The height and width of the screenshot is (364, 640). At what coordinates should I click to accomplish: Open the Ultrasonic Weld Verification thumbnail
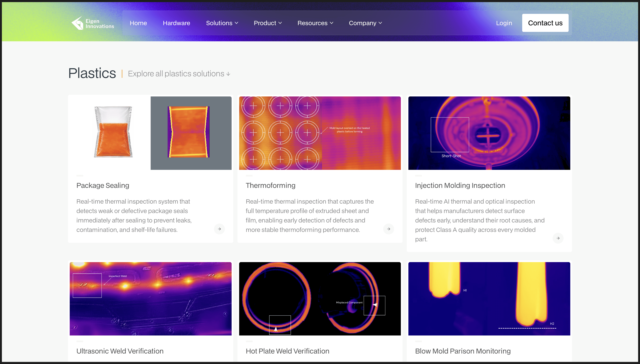pos(150,299)
